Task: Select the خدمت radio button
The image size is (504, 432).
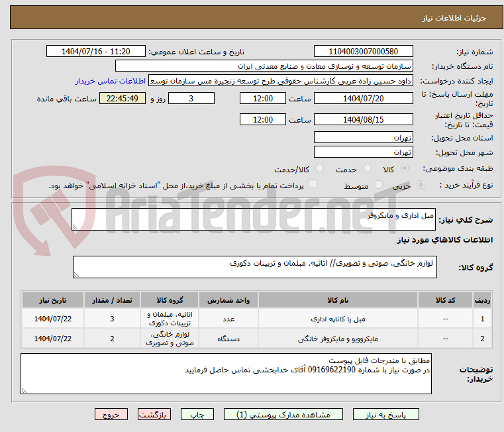Action: 367,168
